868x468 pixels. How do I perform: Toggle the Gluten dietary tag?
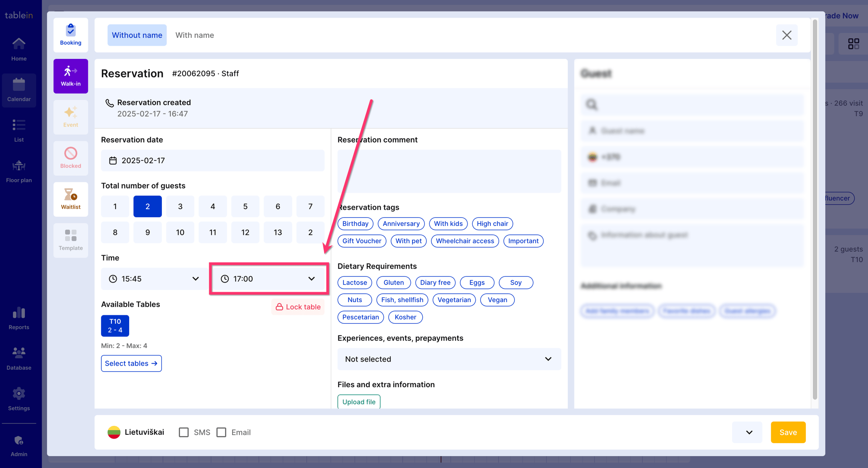coord(393,282)
